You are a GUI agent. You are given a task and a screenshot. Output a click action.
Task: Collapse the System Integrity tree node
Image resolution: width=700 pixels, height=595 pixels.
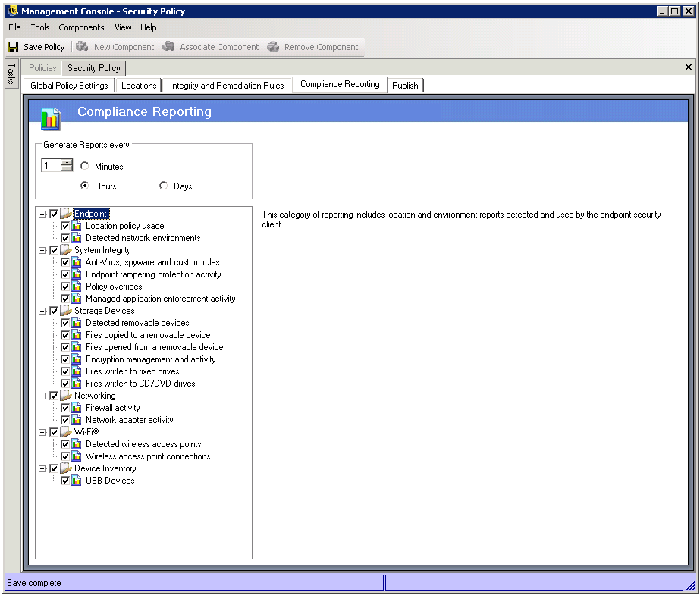tap(42, 250)
